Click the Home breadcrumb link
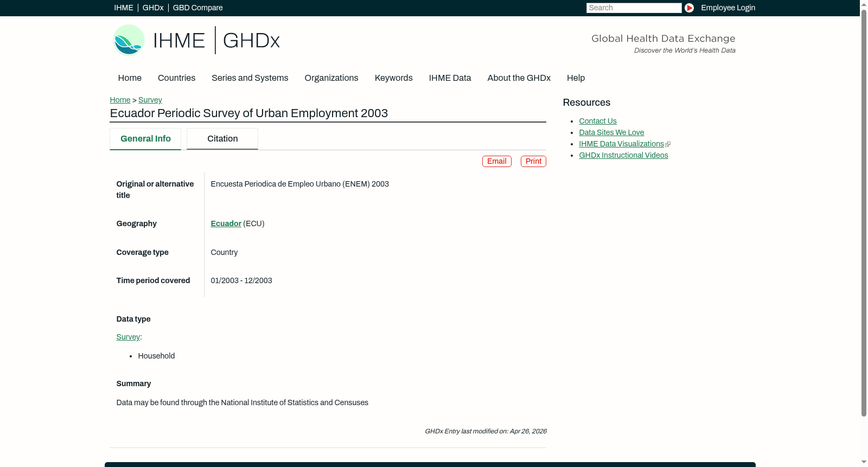This screenshot has height=467, width=868. 120,100
